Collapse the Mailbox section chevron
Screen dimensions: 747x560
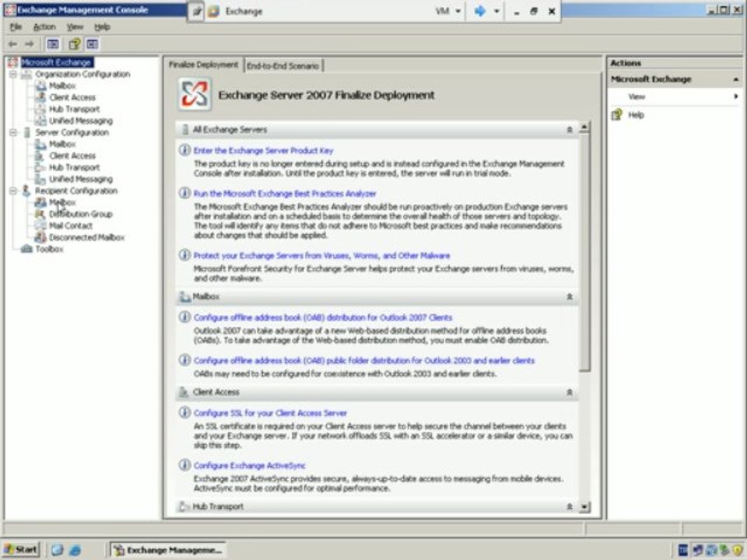[x=570, y=296]
